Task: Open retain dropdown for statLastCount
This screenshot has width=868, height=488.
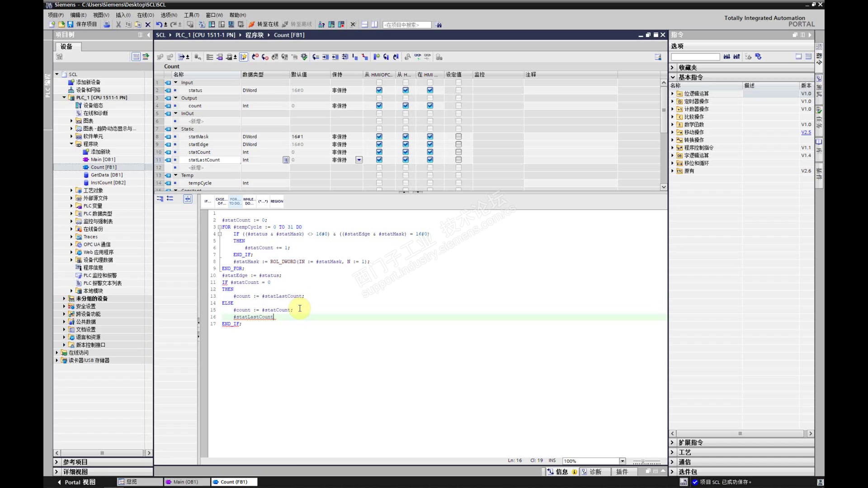Action: pyautogui.click(x=359, y=160)
